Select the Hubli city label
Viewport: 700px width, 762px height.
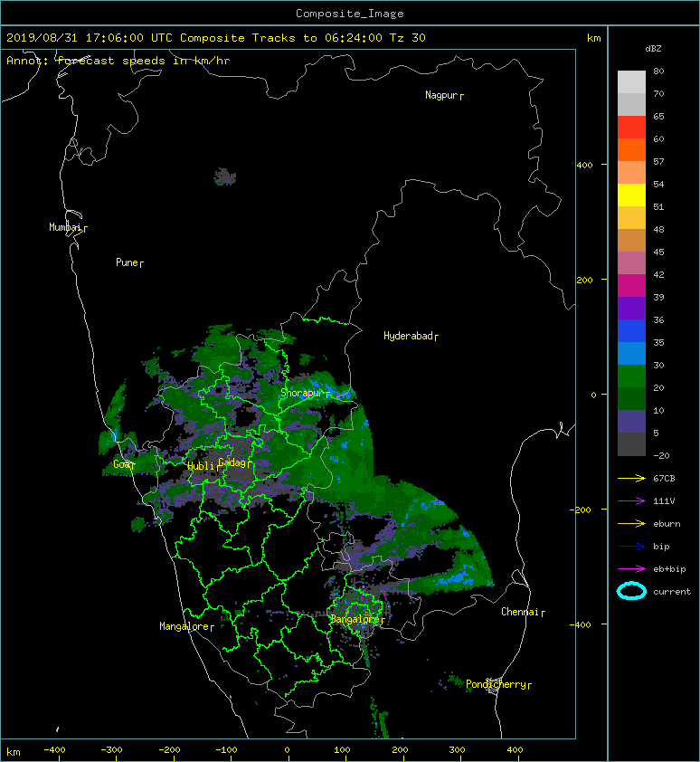[x=203, y=466]
